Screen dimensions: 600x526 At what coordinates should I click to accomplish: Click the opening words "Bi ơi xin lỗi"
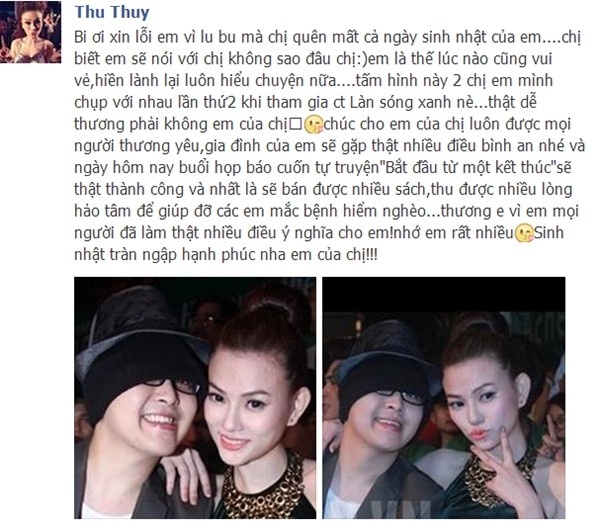coord(112,37)
